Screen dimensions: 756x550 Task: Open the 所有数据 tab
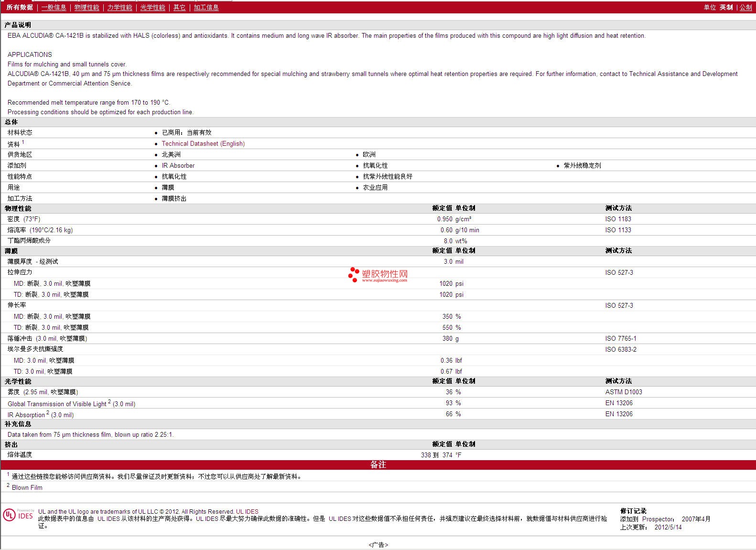click(20, 7)
